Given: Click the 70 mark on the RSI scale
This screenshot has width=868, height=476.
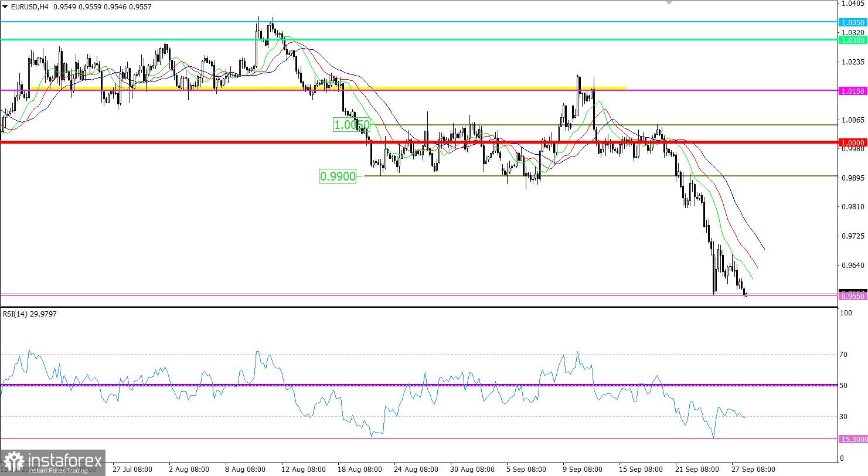Looking at the screenshot, I should coord(845,355).
